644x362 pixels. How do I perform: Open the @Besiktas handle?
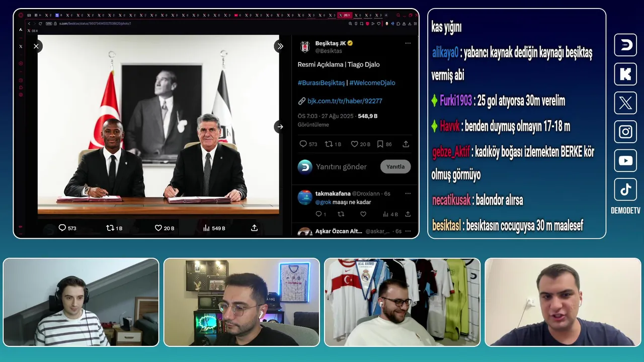[x=329, y=51]
